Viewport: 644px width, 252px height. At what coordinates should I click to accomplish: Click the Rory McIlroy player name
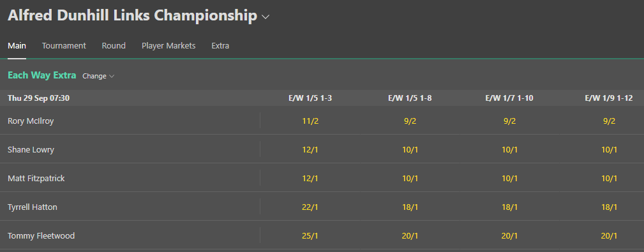(x=31, y=121)
